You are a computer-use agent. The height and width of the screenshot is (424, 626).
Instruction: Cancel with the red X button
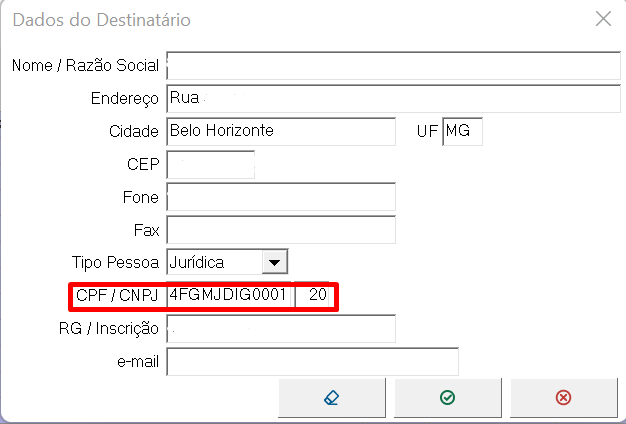coord(563,398)
